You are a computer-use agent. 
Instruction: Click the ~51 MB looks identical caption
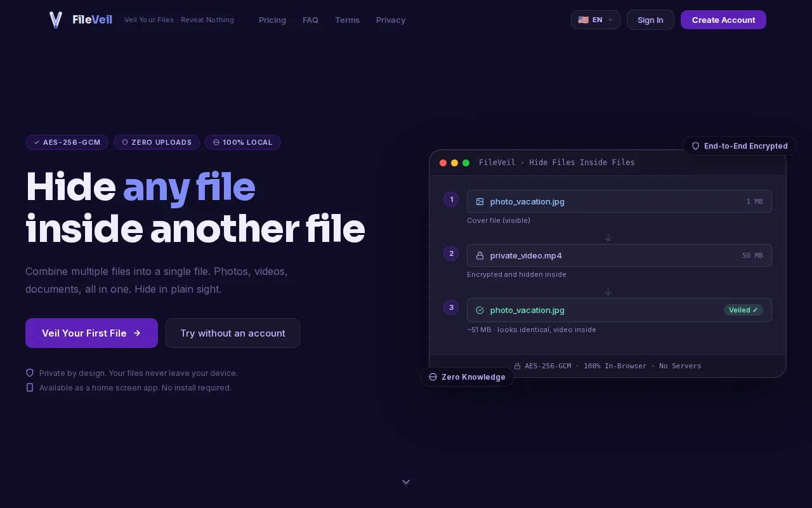tap(532, 330)
